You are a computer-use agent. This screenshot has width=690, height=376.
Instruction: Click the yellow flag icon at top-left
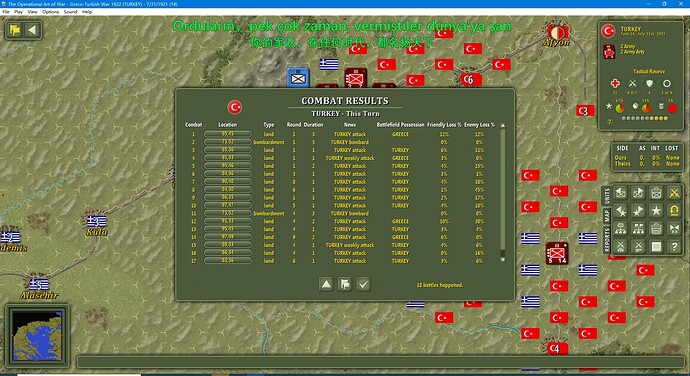tap(15, 30)
